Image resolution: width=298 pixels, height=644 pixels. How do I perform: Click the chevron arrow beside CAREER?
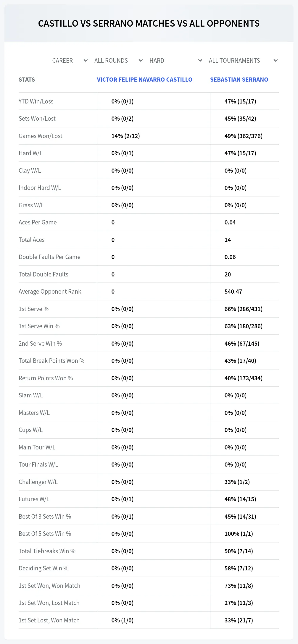(x=86, y=61)
